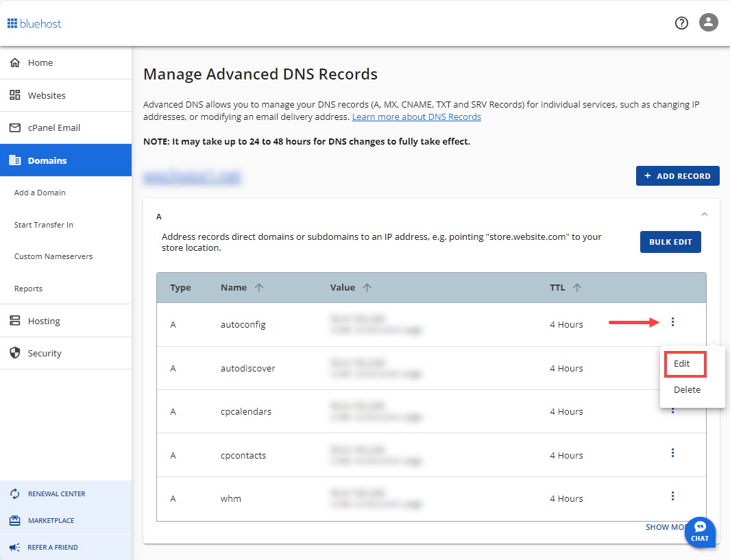Click the Value column header label
The width and height of the screenshot is (730, 560).
343,288
